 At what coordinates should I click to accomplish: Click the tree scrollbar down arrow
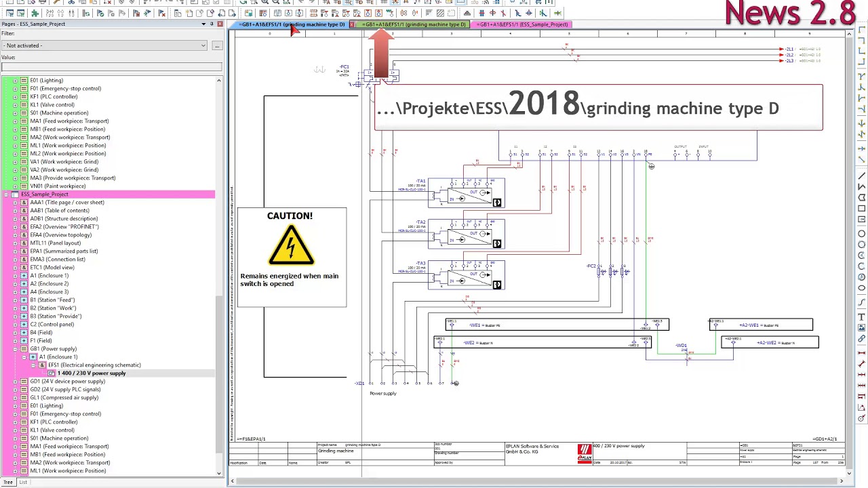coord(219,473)
